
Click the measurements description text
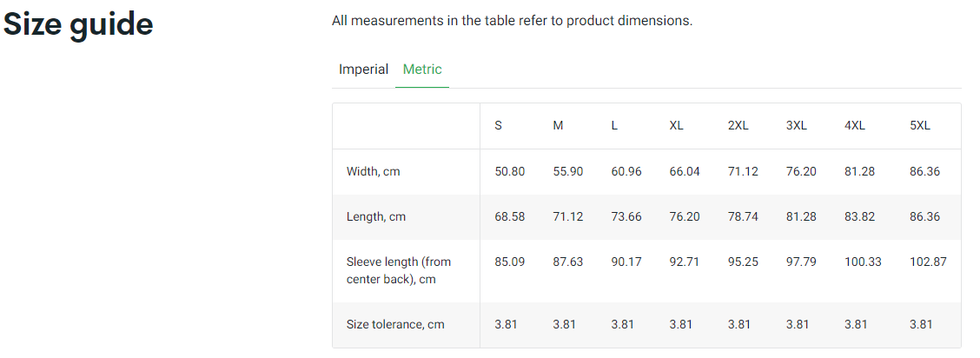pyautogui.click(x=512, y=20)
